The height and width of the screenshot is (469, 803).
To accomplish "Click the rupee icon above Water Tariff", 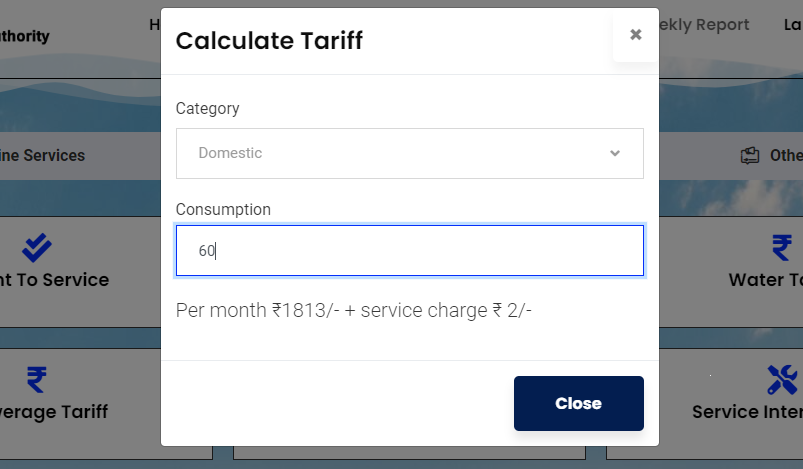I will coord(782,248).
